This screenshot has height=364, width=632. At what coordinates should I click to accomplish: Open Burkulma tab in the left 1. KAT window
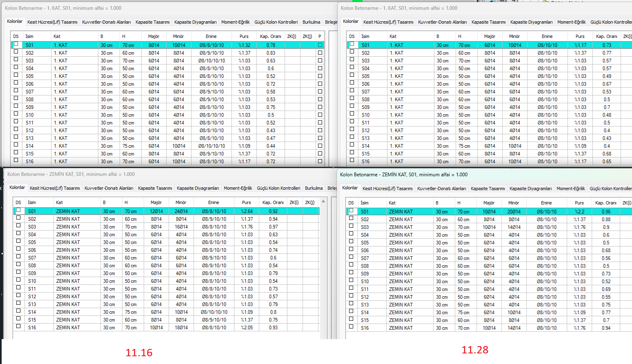pos(312,22)
